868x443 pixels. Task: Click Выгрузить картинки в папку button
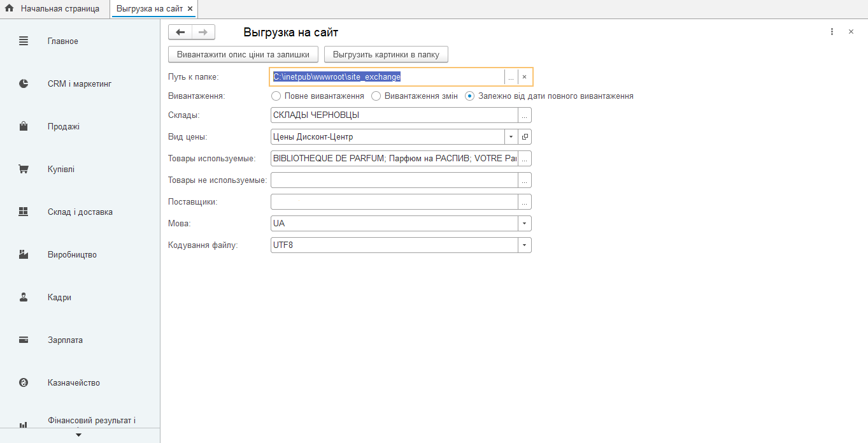(386, 55)
